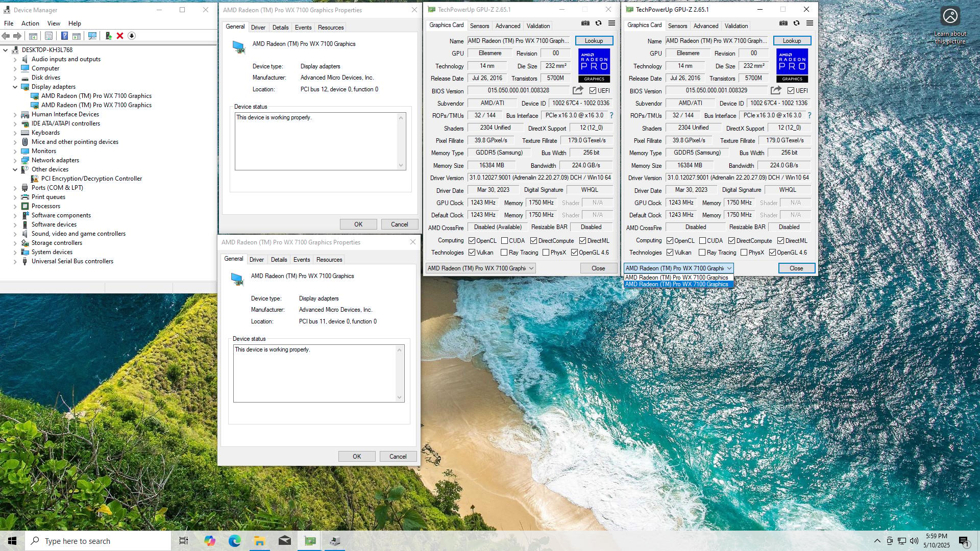980x551 pixels.
Task: Toggle the UEFI checkbox in right GPU-Z
Action: [791, 91]
